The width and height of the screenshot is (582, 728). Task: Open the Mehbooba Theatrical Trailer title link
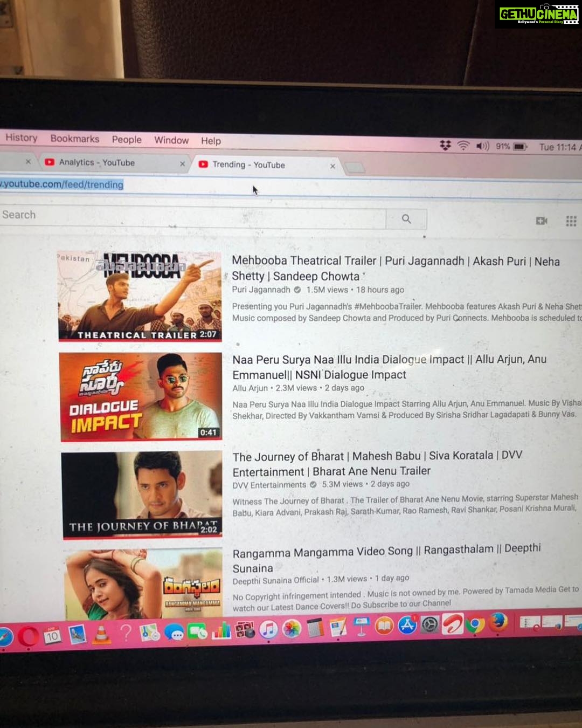(396, 269)
